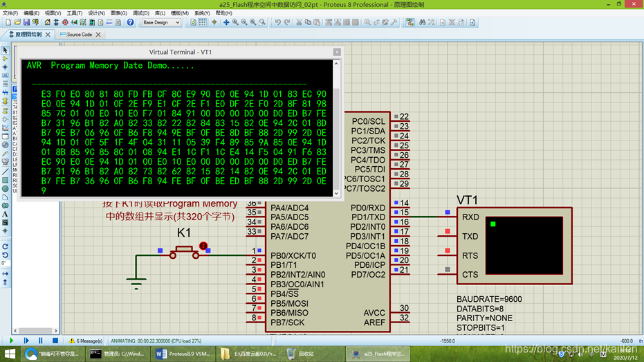Choose the Junction dot mode
644x362 pixels.
[5, 67]
